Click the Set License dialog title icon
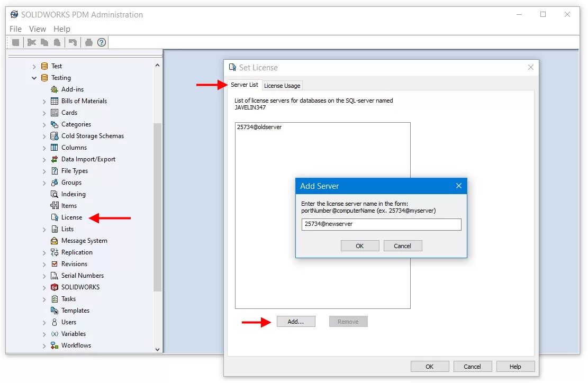This screenshot has width=588, height=383. tap(232, 68)
